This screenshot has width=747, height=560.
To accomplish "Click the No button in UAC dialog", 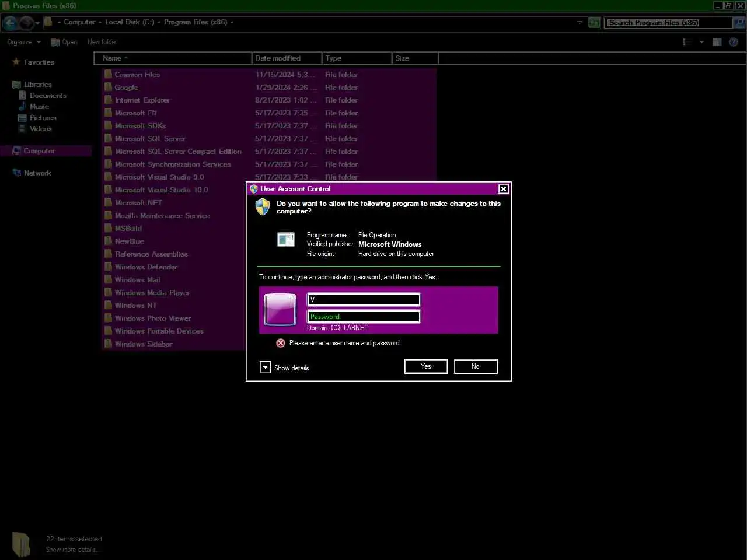I will coord(476,366).
